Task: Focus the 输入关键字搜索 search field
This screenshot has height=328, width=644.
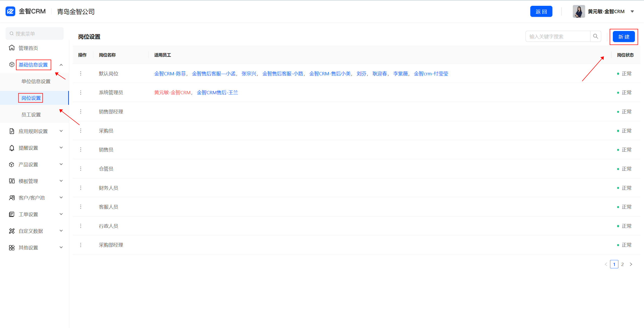Action: point(557,37)
